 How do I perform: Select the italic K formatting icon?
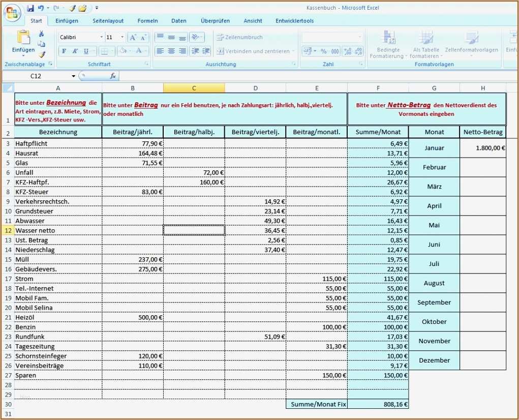tap(75, 51)
